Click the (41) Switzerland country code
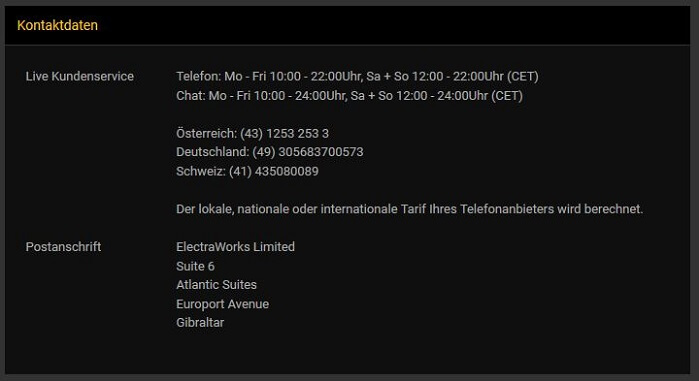 pos(240,171)
